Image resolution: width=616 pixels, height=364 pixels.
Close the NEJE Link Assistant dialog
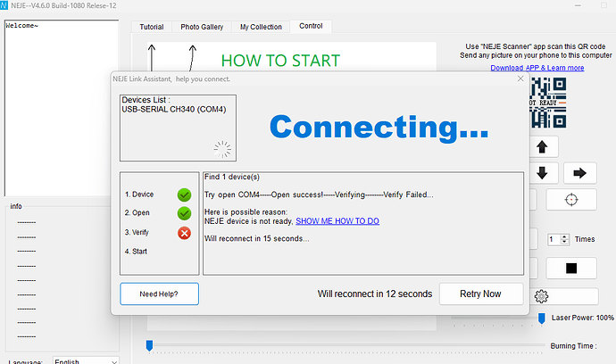pyautogui.click(x=520, y=79)
